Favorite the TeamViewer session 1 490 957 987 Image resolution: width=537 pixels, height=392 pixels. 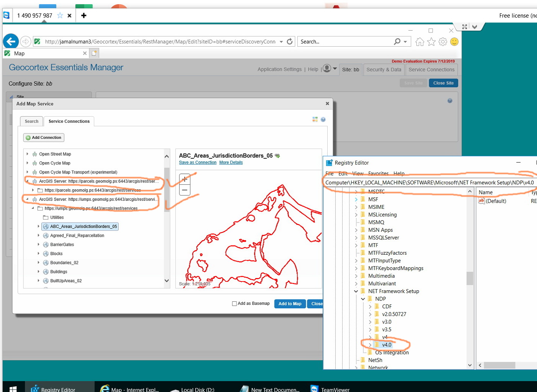pyautogui.click(x=60, y=15)
